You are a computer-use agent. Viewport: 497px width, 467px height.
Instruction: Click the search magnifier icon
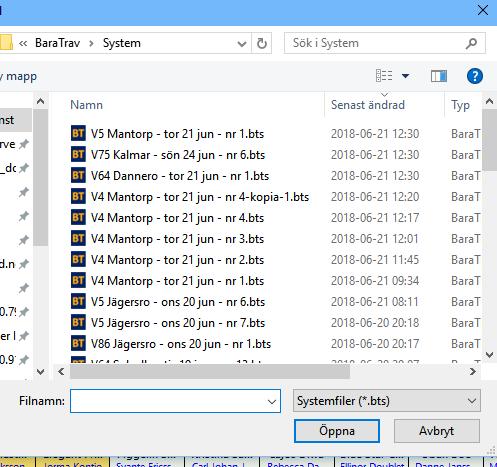click(x=471, y=43)
